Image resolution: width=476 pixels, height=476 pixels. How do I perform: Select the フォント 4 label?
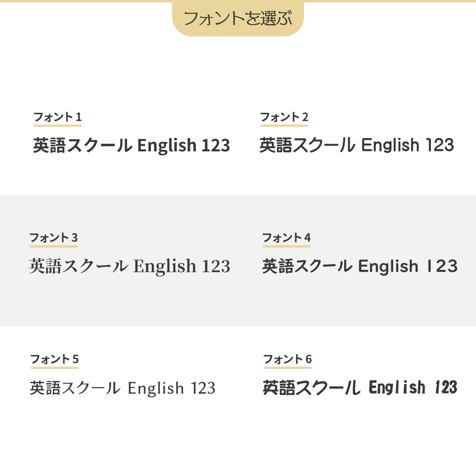point(286,238)
